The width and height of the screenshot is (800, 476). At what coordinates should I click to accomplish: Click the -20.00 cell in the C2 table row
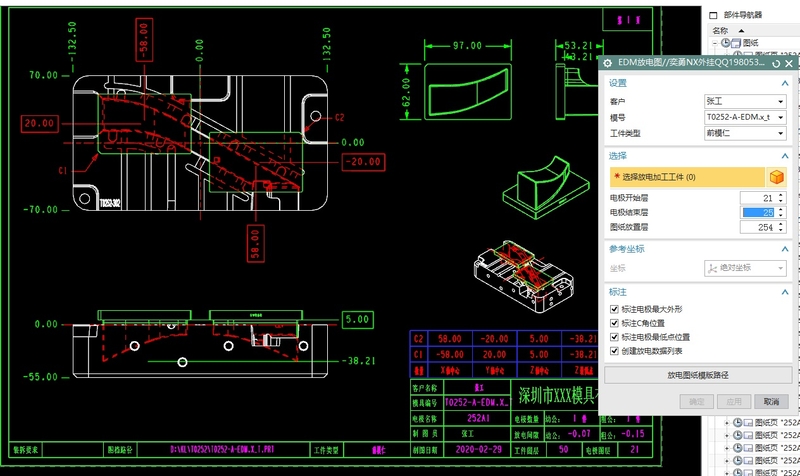[494, 339]
